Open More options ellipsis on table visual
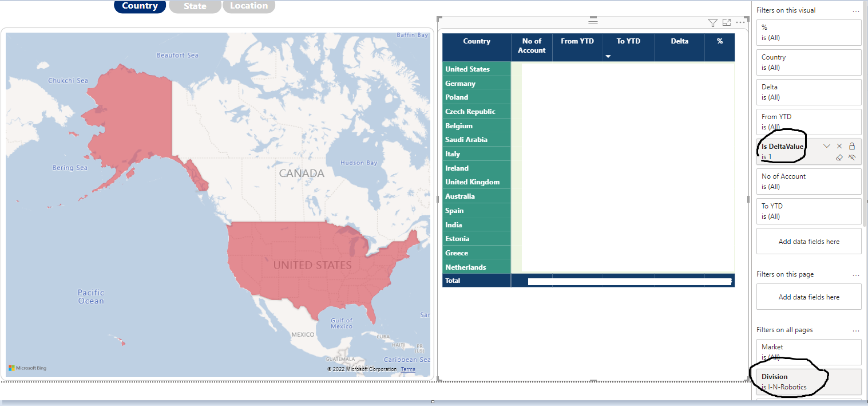The image size is (868, 406). point(741,23)
